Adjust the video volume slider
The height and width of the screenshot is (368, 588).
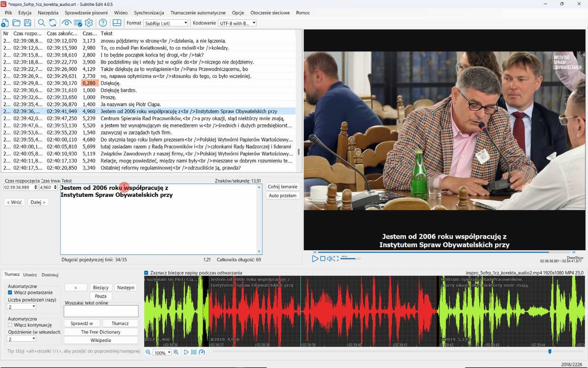click(x=350, y=259)
